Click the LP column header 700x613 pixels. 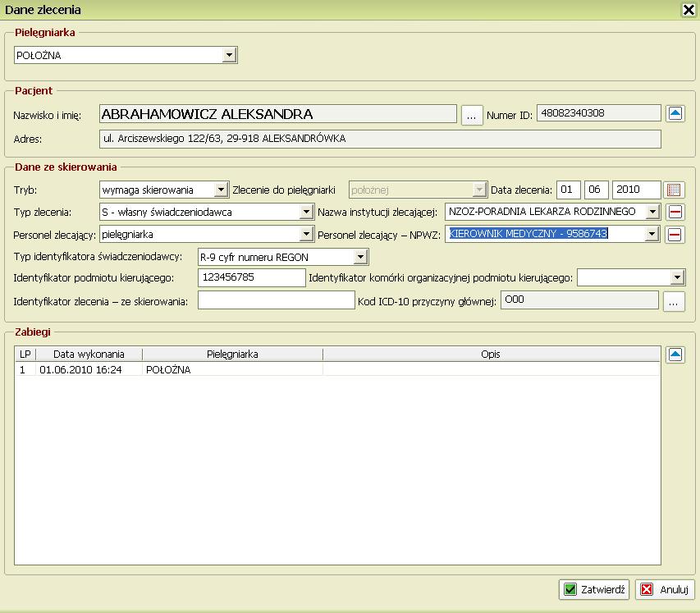[25, 354]
